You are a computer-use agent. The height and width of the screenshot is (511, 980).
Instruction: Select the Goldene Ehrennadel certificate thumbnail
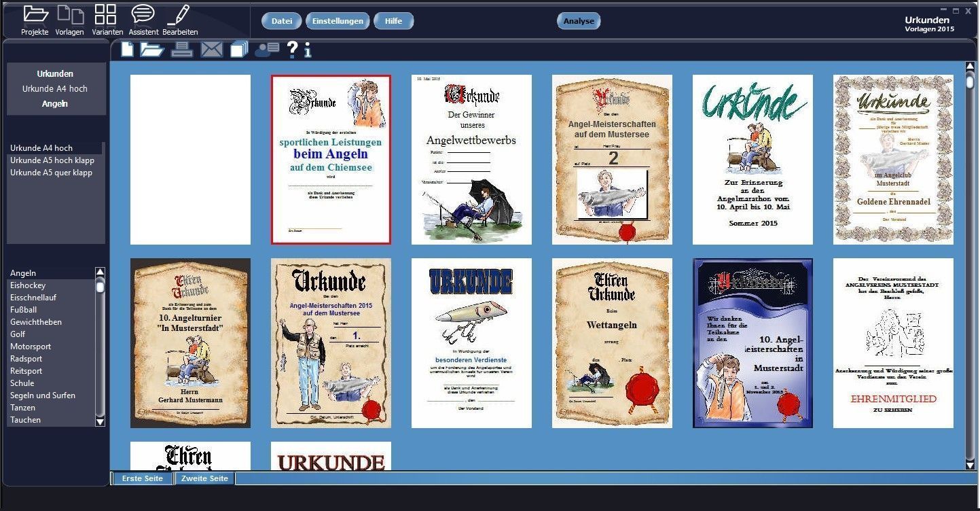click(x=893, y=160)
